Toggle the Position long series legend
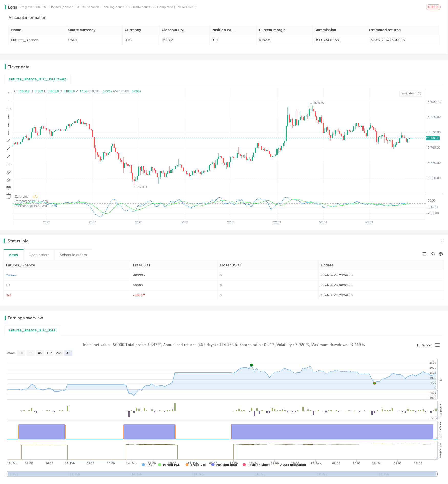This screenshot has width=448, height=484. (x=224, y=465)
